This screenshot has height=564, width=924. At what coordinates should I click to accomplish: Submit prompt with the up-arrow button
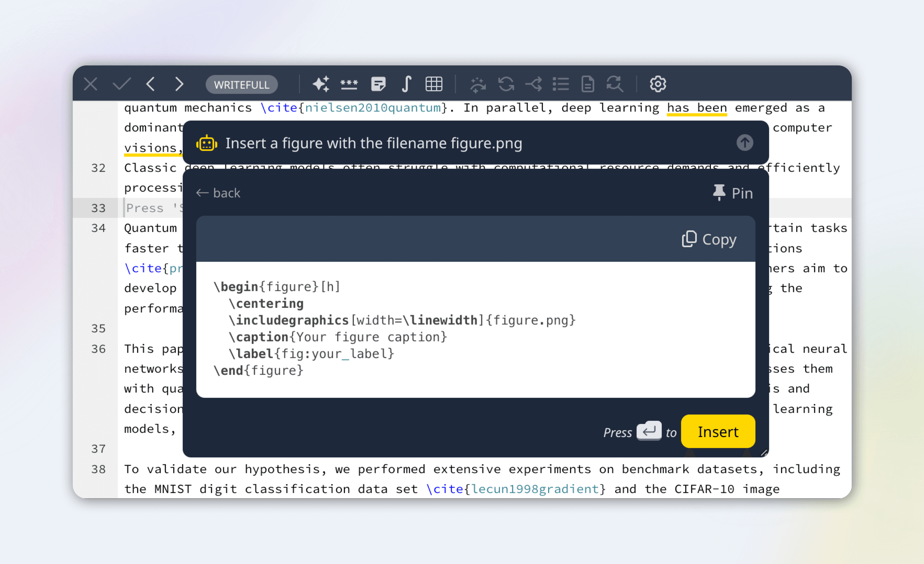point(744,143)
